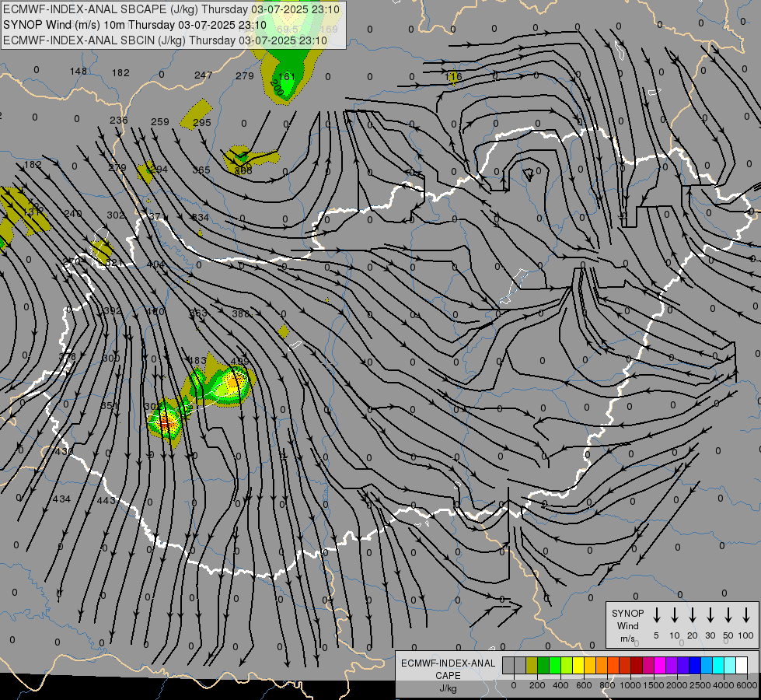This screenshot has height=700, width=761.
Task: Pick the bright magenta swatch in the CAPE bar
Action: click(660, 666)
